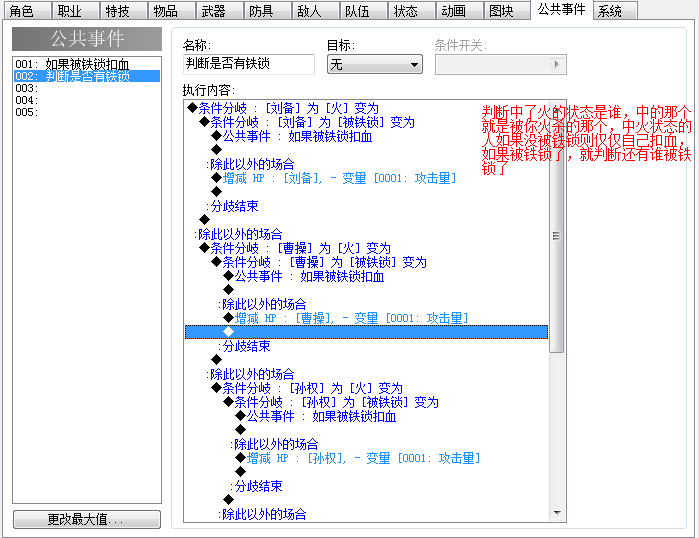This screenshot has height=538, width=699.
Task: Select common event 002: 判断是否有铁锁
Action: click(x=87, y=76)
